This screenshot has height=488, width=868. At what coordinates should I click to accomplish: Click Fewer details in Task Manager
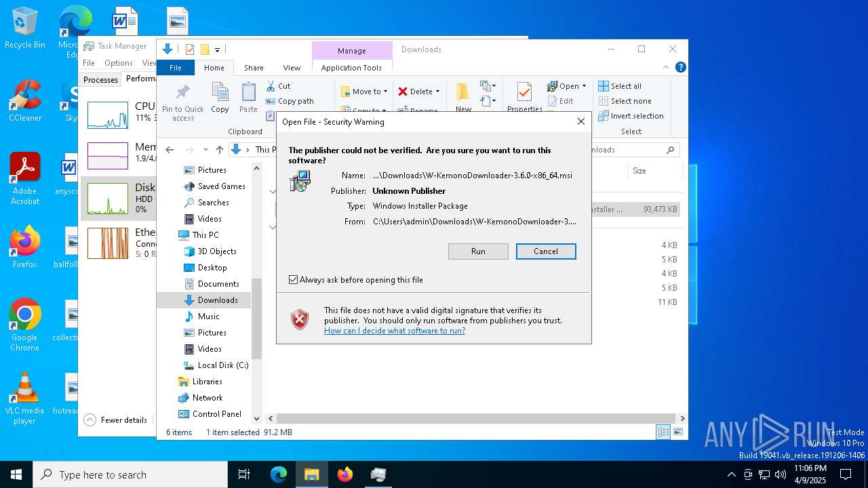[x=116, y=420]
